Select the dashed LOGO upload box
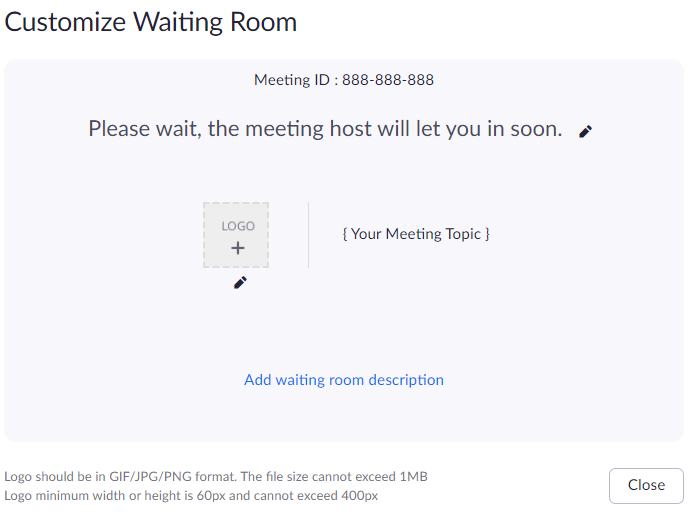 (x=236, y=235)
